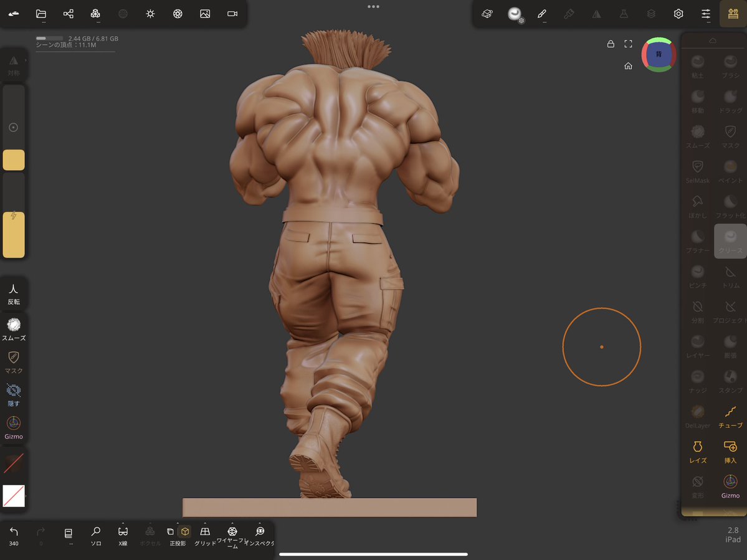Select the ブラシ brush tool
Screen dimensions: 747x560
coord(730,67)
